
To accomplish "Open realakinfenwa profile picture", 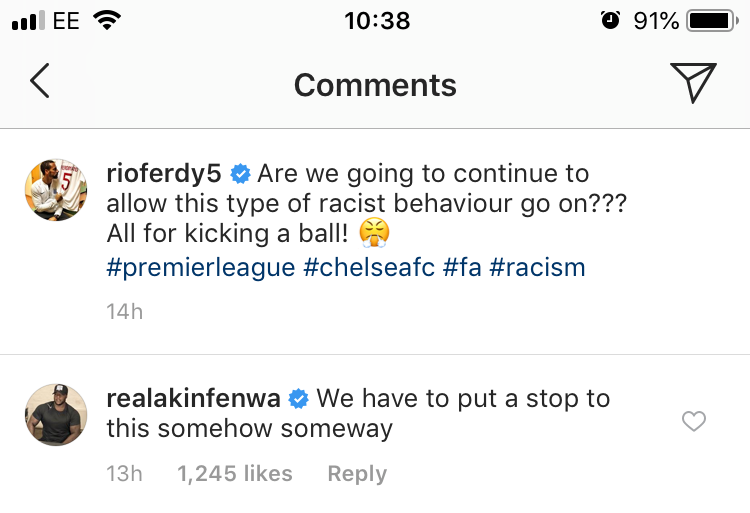I will pyautogui.click(x=56, y=412).
